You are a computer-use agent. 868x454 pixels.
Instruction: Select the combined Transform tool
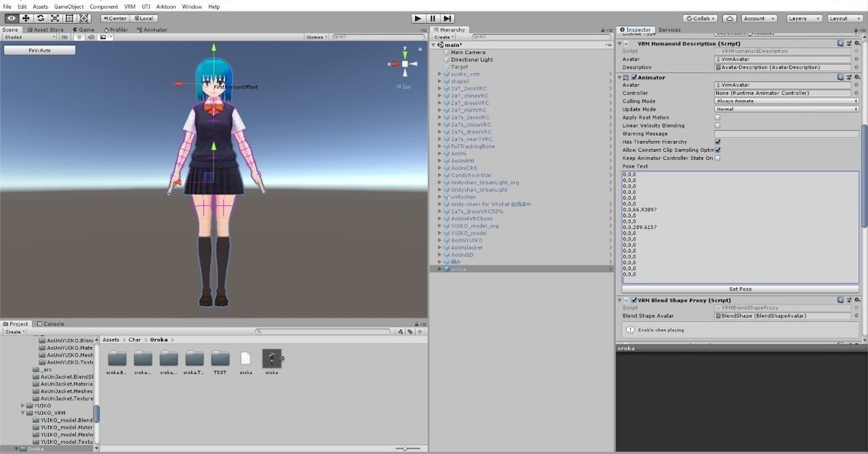click(x=83, y=18)
